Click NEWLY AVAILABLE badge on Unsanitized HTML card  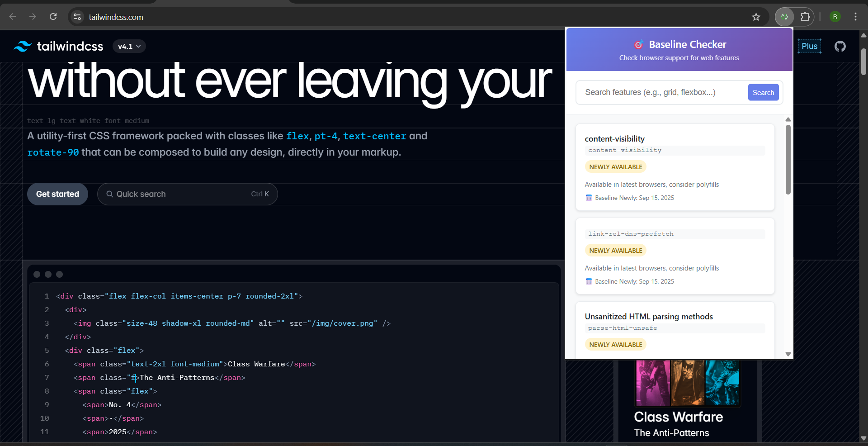(x=615, y=345)
